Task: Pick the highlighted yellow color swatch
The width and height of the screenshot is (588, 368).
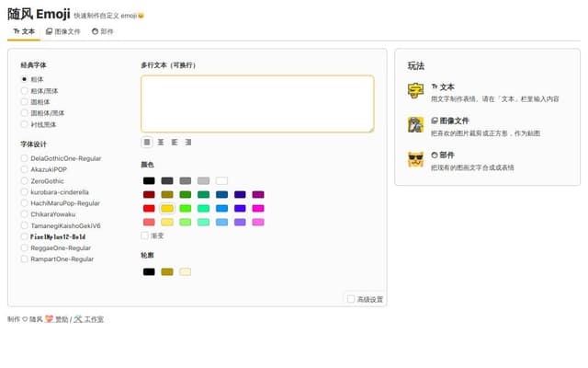Action: click(x=167, y=209)
